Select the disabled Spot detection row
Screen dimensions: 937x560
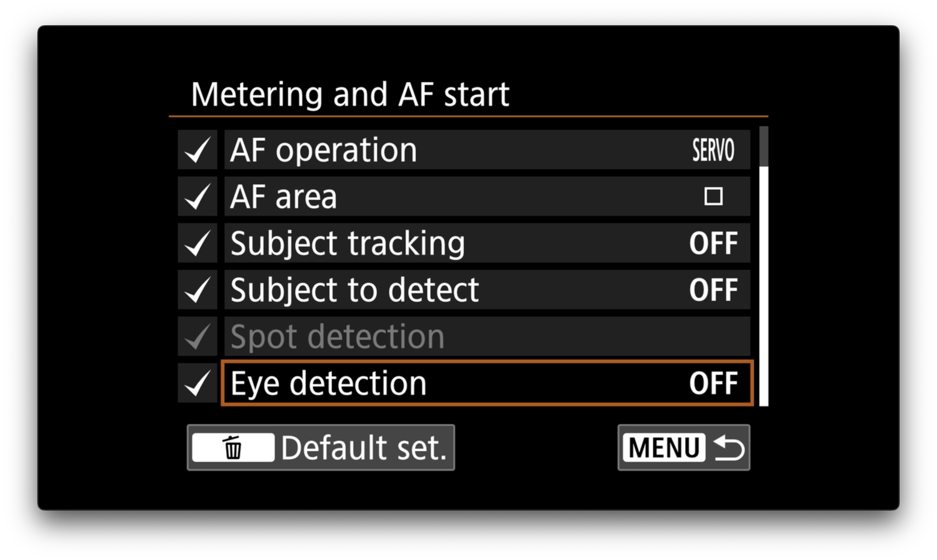pyautogui.click(x=487, y=337)
